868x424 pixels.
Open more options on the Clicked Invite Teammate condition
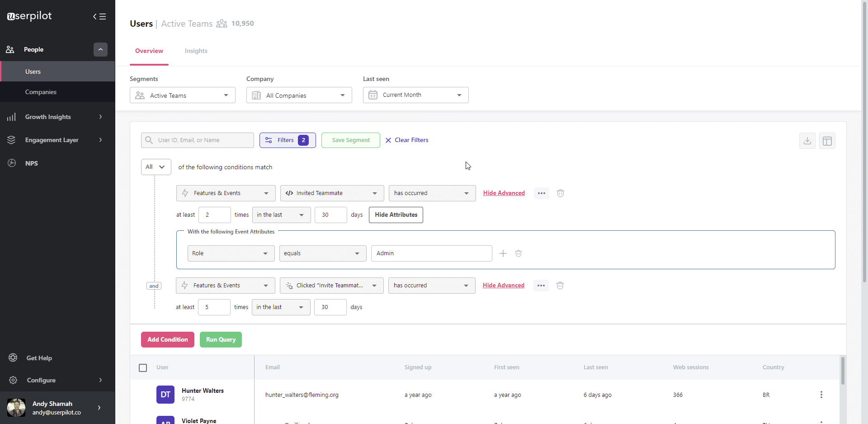(x=541, y=285)
